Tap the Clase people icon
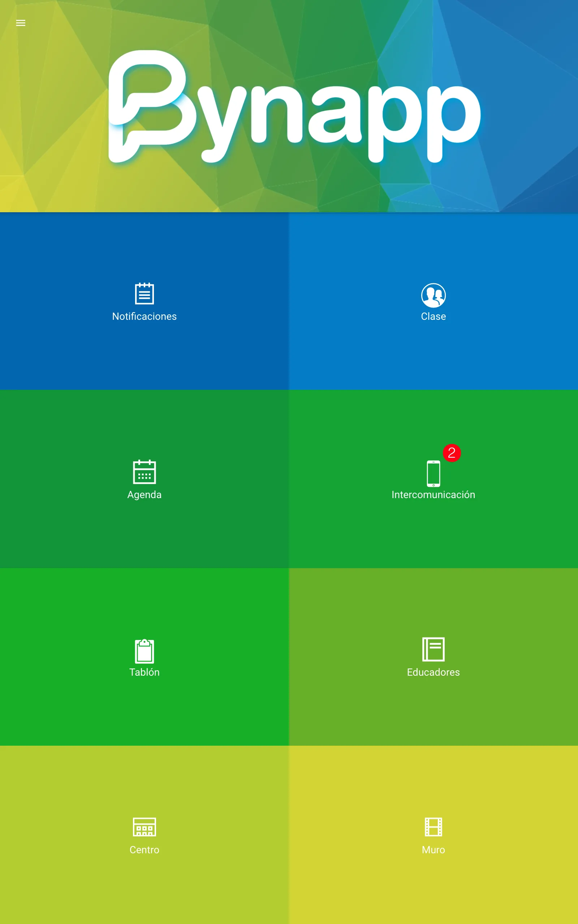The height and width of the screenshot is (924, 578). click(x=433, y=295)
